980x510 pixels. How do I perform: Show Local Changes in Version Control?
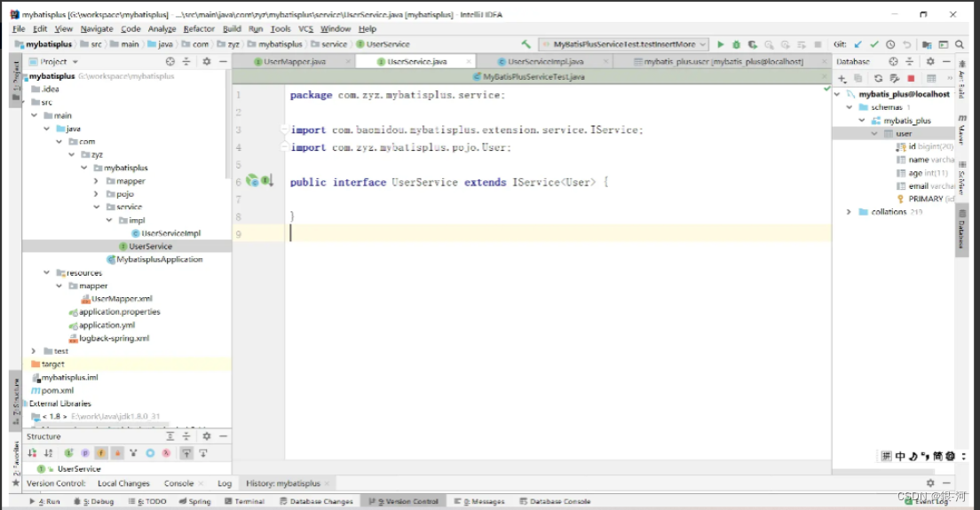point(123,483)
